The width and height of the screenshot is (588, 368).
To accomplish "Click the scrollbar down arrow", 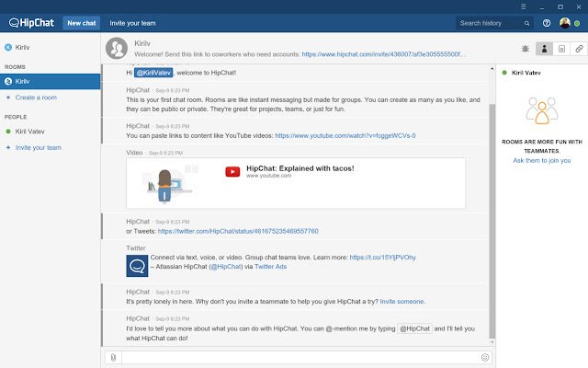I will (492, 342).
